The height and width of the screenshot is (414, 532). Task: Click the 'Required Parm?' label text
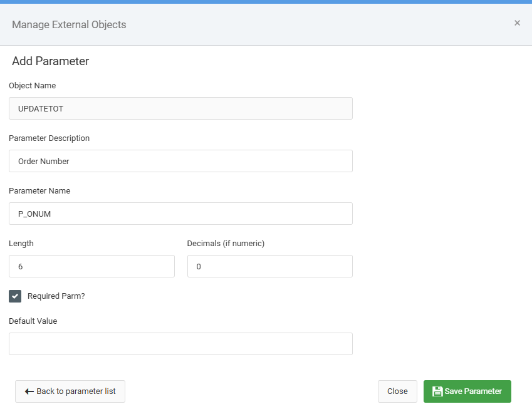56,296
